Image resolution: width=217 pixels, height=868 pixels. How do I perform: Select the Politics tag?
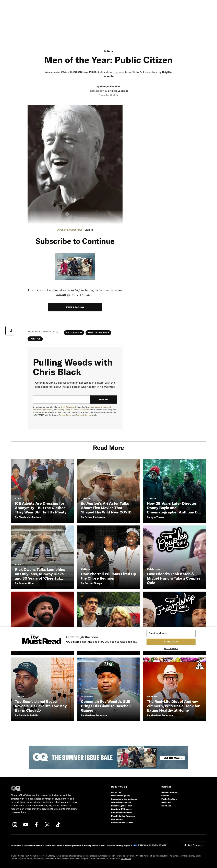click(35, 339)
